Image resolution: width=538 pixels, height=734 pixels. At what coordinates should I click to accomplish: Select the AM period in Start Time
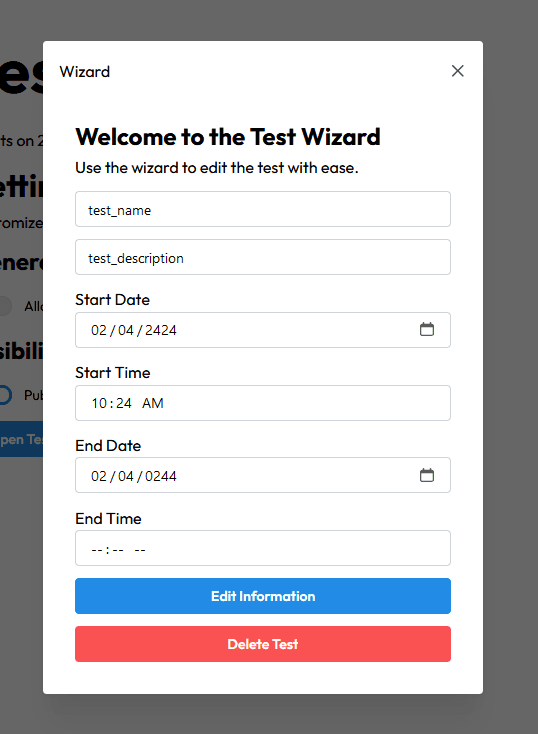pyautogui.click(x=153, y=404)
